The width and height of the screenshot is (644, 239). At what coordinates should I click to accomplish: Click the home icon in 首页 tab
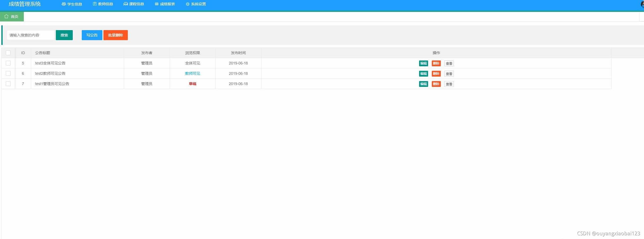pos(6,16)
